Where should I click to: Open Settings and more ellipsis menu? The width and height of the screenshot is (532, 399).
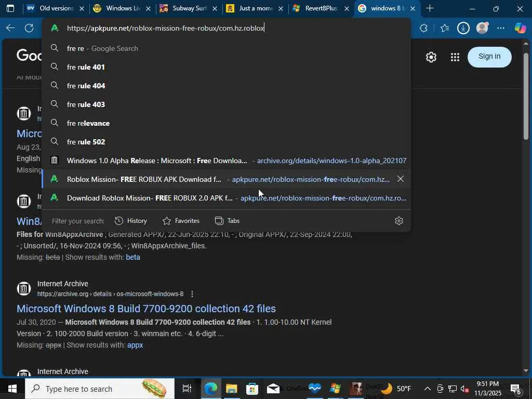(x=501, y=28)
